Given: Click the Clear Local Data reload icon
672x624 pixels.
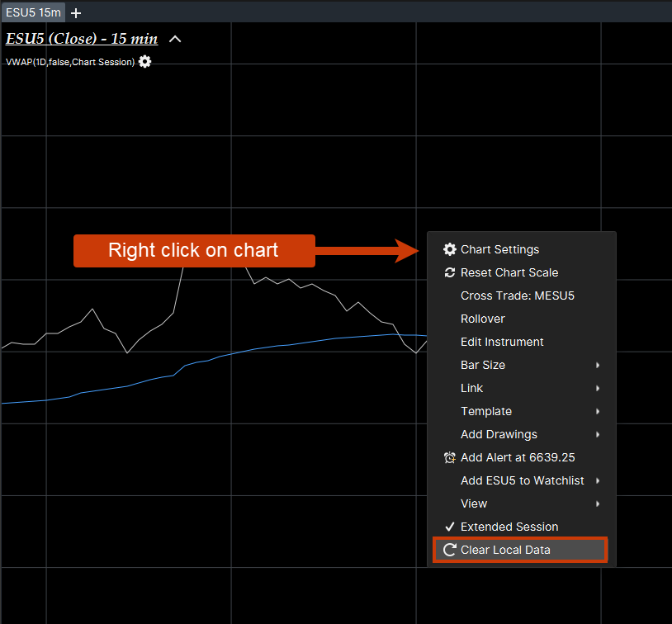Looking at the screenshot, I should (449, 550).
